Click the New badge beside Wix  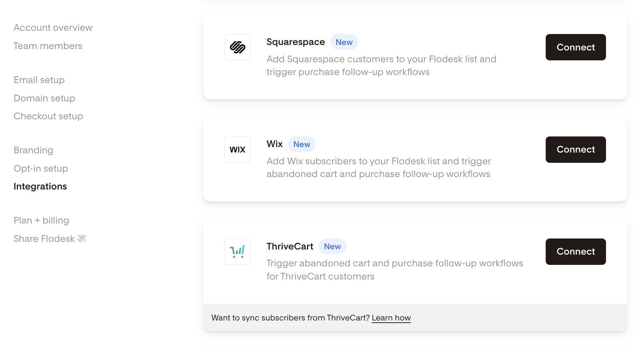(302, 145)
